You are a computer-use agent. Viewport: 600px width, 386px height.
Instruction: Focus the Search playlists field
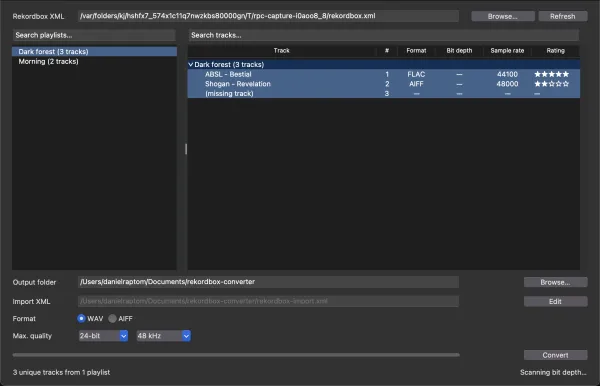pos(94,35)
